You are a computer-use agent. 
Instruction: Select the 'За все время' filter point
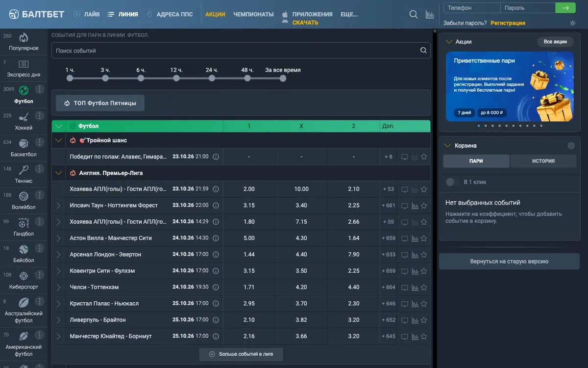(283, 78)
